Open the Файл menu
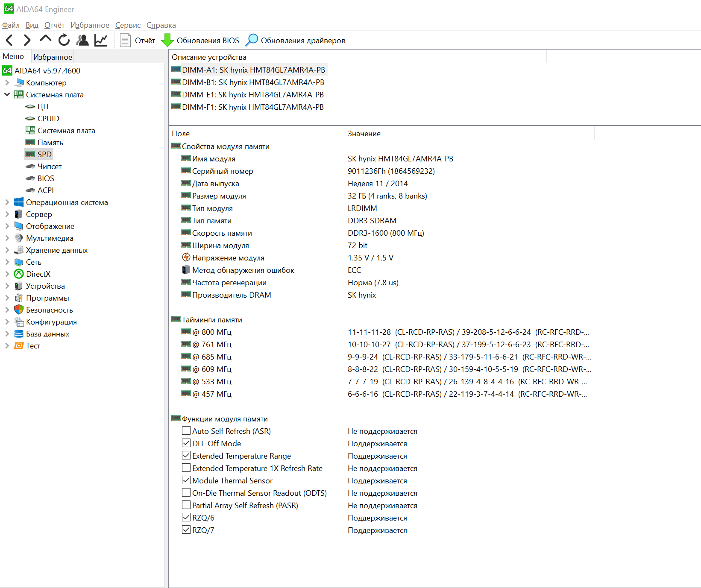Image resolution: width=701 pixels, height=588 pixels. click(x=11, y=25)
